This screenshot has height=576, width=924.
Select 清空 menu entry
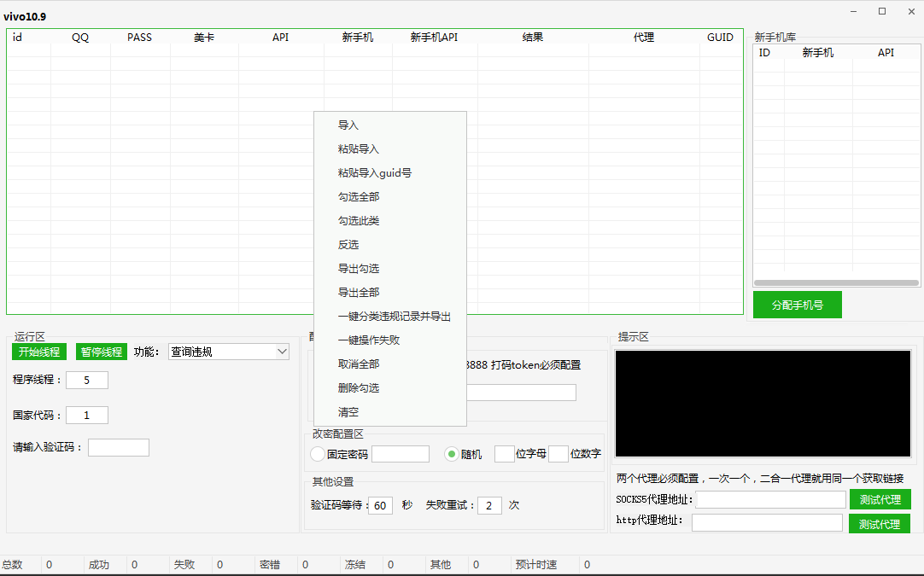point(348,412)
